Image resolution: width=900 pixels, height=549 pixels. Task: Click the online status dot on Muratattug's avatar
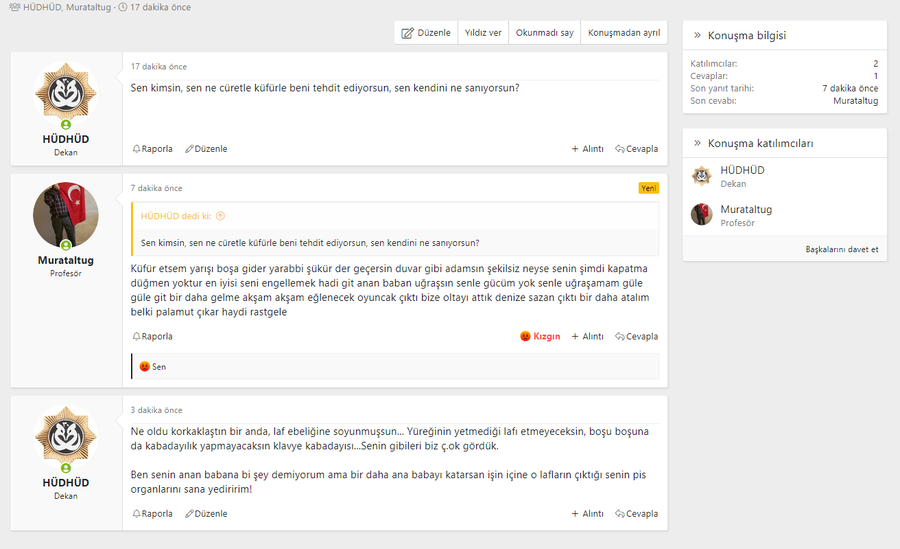(66, 246)
